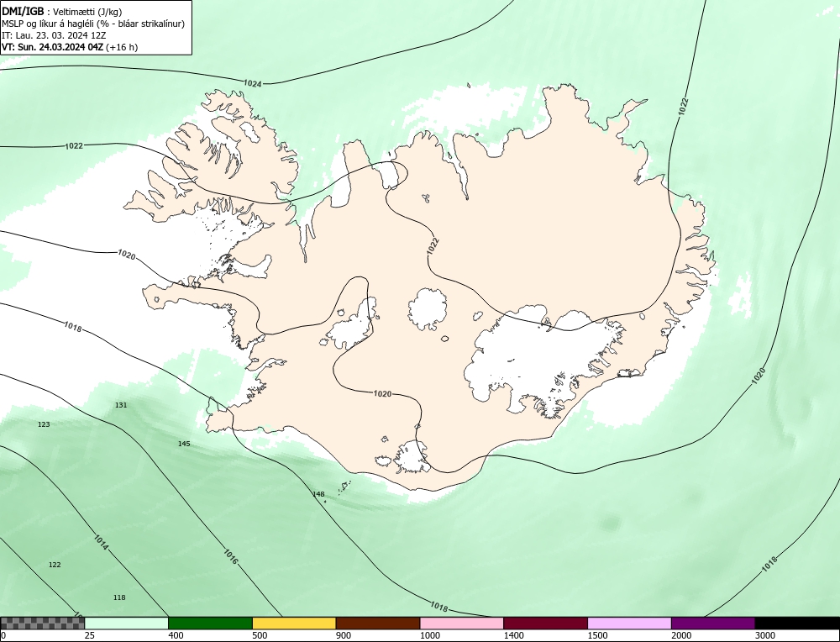Viewport: 840px width, 642px height.
Task: Click the light green 25–400 legend swatch
Action: point(127,623)
